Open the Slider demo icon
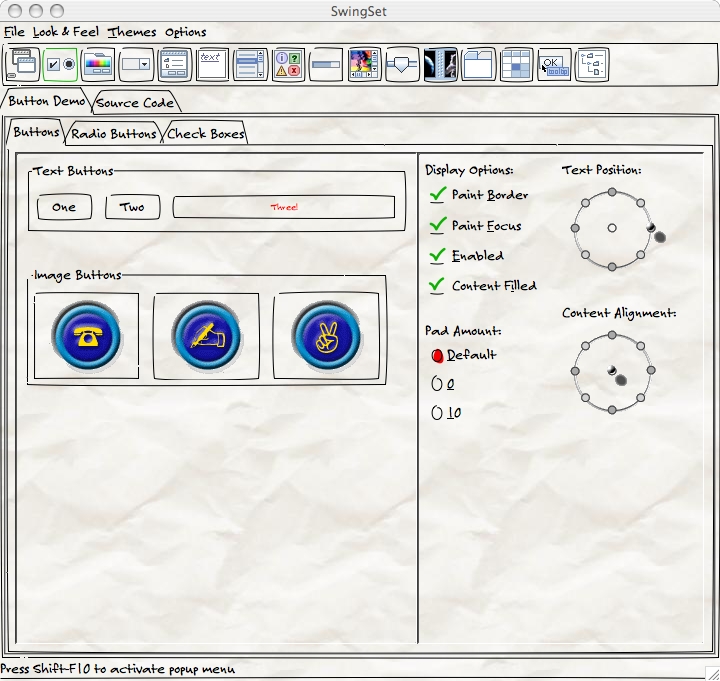Image resolution: width=720 pixels, height=681 pixels. pos(402,64)
